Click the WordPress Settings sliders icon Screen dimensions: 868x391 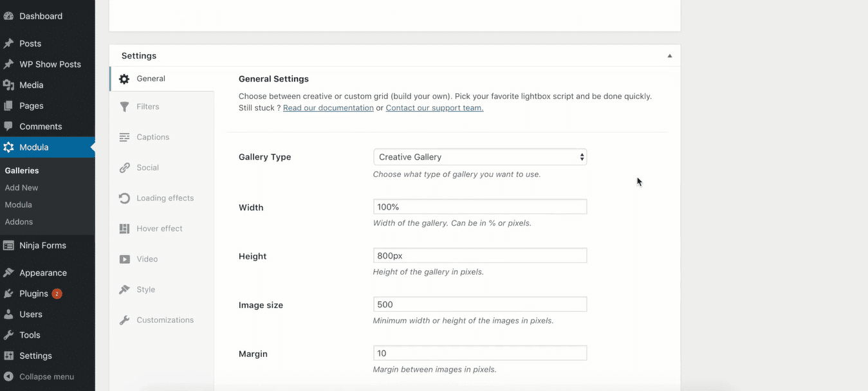[8, 356]
